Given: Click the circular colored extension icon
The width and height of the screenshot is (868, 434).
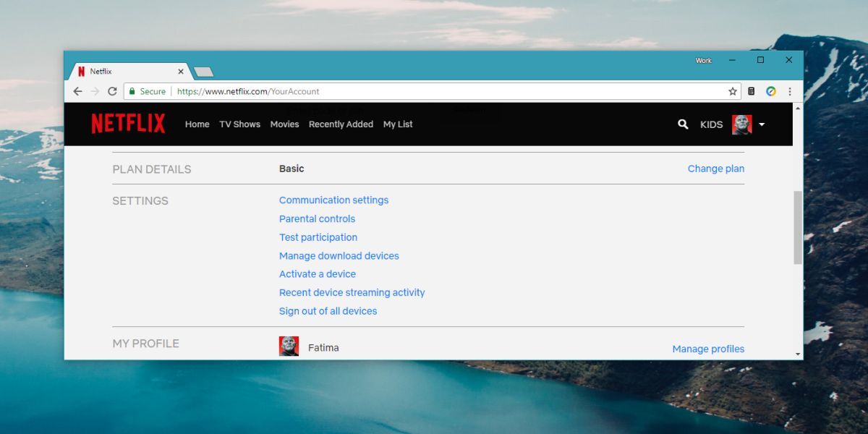Looking at the screenshot, I should tap(771, 92).
